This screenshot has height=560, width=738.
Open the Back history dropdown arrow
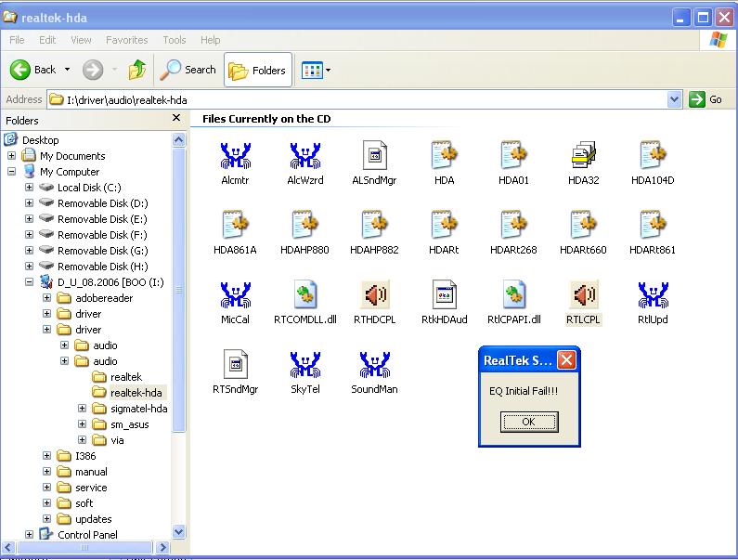click(x=68, y=70)
